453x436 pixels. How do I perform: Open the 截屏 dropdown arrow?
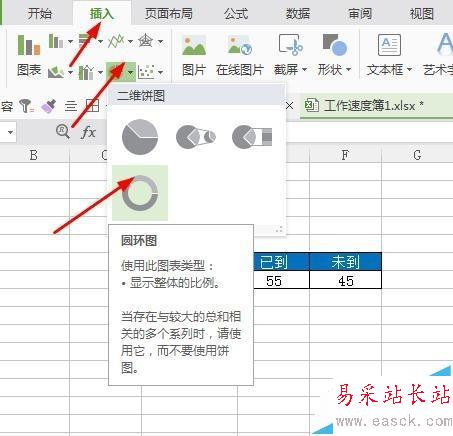(304, 70)
